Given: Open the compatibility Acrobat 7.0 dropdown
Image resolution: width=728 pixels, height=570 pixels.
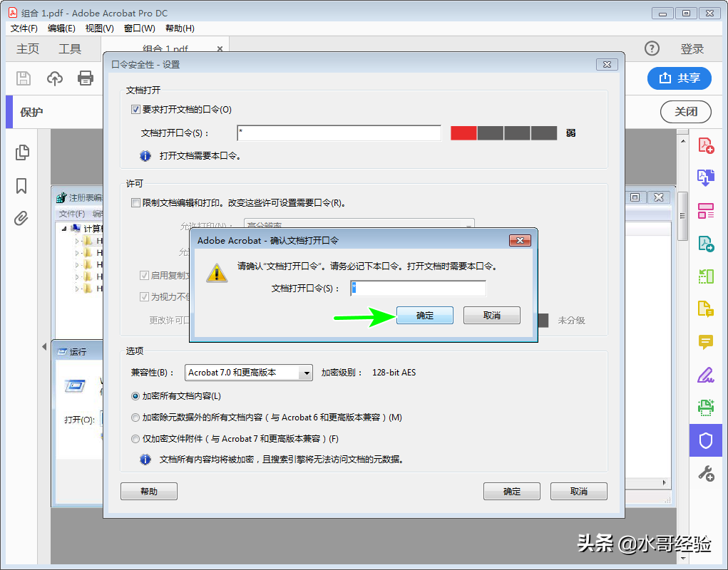Looking at the screenshot, I should click(x=249, y=373).
